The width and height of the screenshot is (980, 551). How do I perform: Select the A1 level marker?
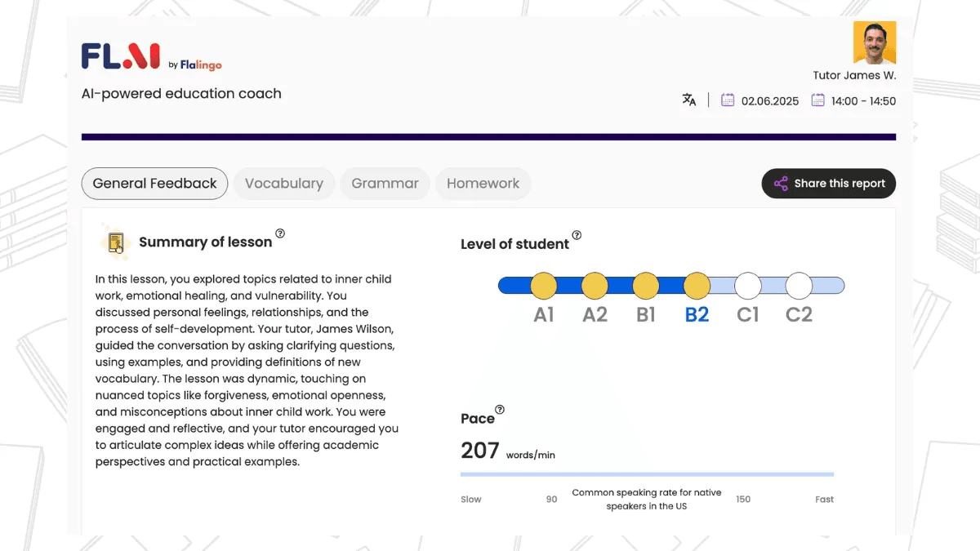pyautogui.click(x=544, y=286)
